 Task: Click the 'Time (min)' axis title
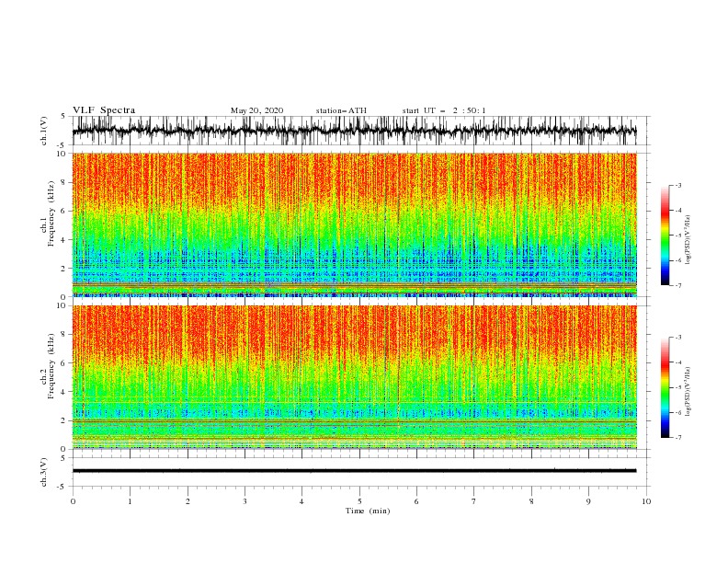(x=368, y=511)
